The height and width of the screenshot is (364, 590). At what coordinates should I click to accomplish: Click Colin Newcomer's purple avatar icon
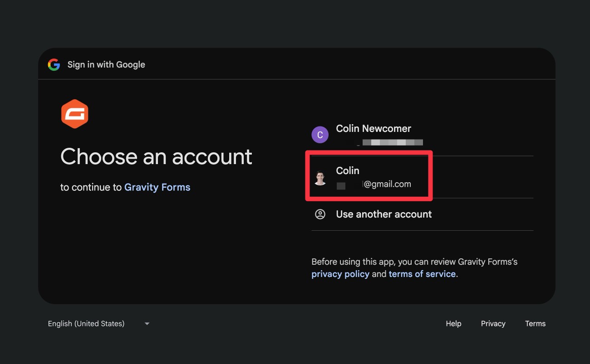click(x=320, y=134)
